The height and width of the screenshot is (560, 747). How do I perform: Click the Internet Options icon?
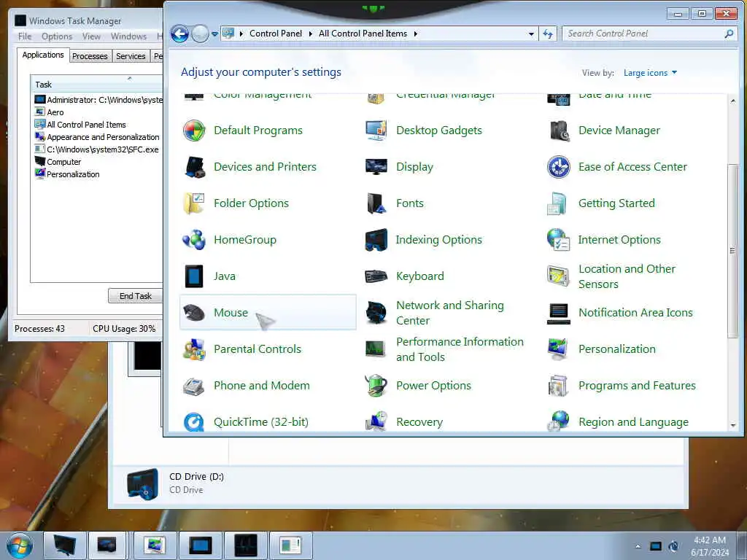tap(558, 240)
